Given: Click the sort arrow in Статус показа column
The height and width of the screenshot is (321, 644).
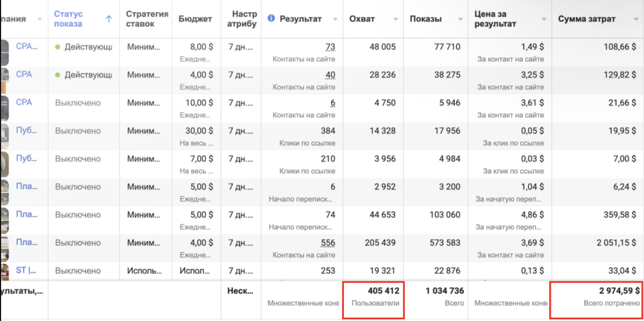Looking at the screenshot, I should click(x=109, y=19).
